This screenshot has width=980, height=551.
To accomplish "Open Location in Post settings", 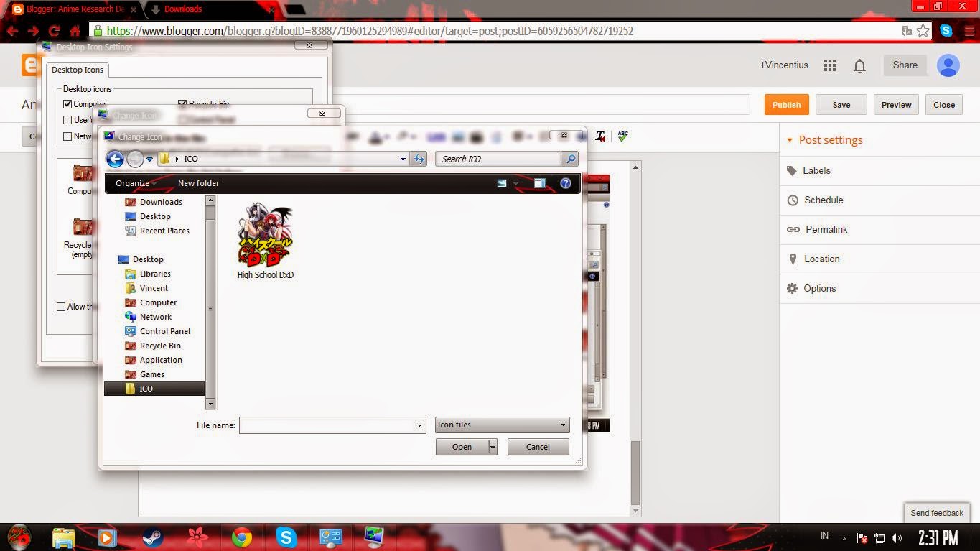I will tap(821, 259).
